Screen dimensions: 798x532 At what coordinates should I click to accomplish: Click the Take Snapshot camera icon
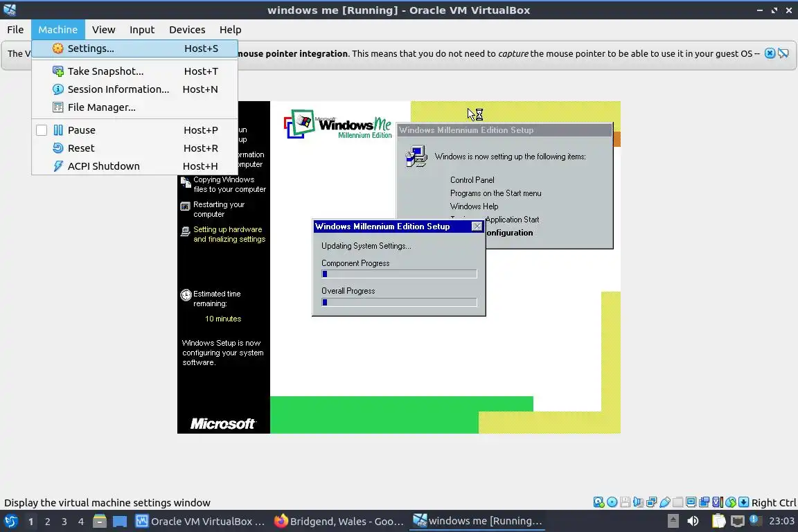[58, 71]
